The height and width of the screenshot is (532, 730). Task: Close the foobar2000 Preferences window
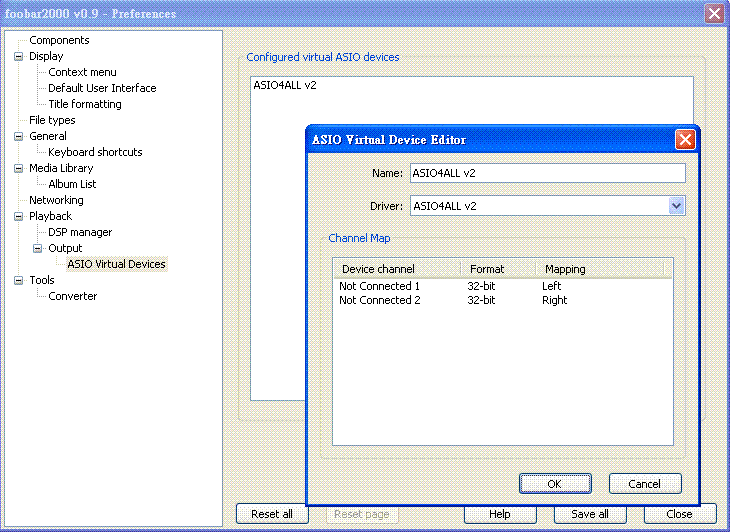(x=714, y=13)
